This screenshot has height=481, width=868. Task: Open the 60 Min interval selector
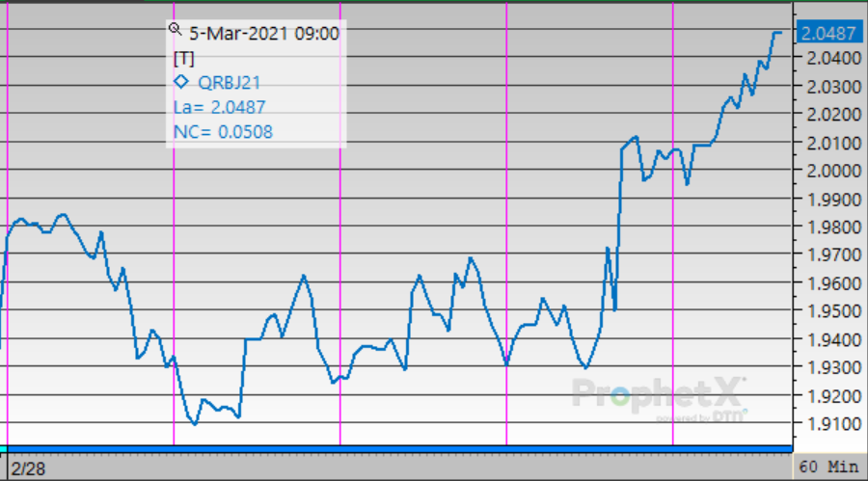tap(828, 467)
